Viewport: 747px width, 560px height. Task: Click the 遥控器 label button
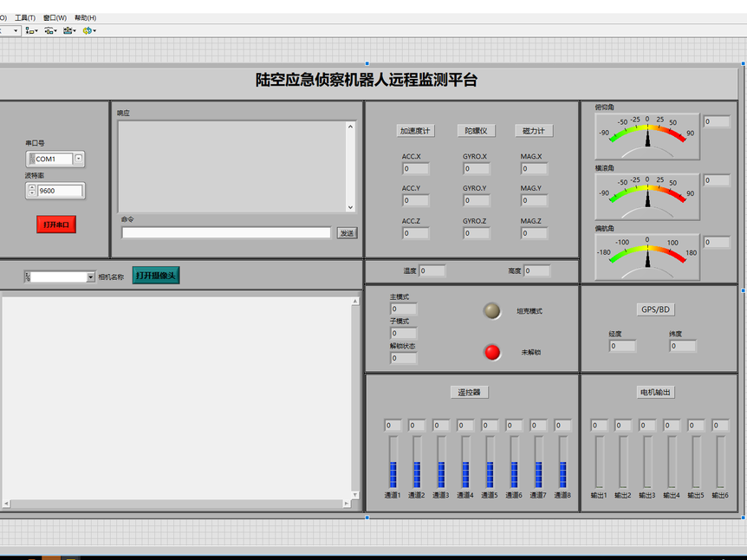coord(469,392)
